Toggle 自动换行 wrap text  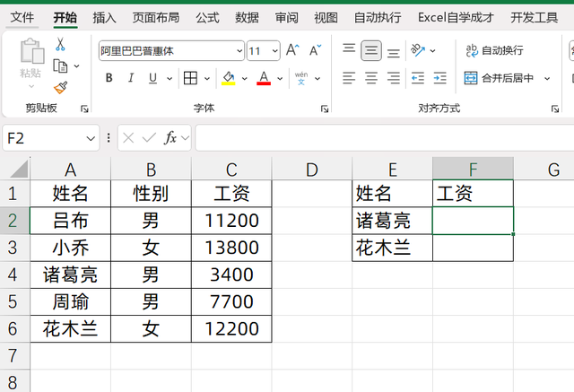(x=494, y=50)
